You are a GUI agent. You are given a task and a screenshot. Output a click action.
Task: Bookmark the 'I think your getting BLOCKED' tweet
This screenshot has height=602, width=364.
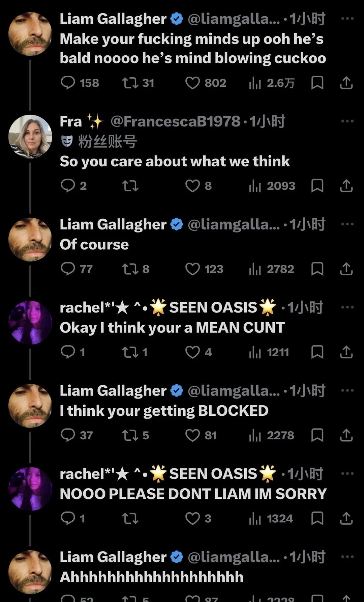317,435
